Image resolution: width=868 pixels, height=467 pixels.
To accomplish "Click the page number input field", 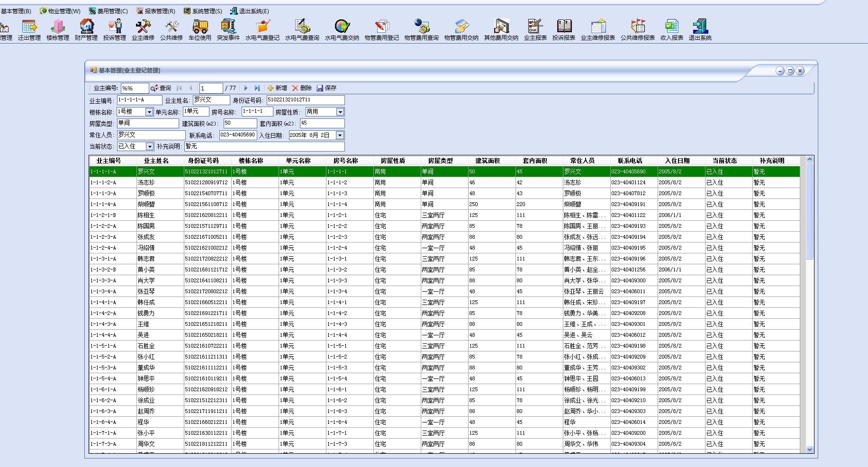I will click(211, 88).
